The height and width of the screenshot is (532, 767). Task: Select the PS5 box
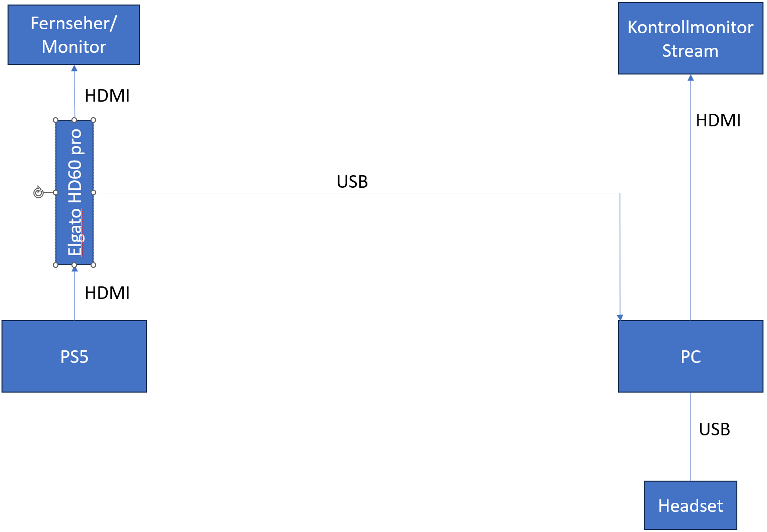pyautogui.click(x=74, y=356)
